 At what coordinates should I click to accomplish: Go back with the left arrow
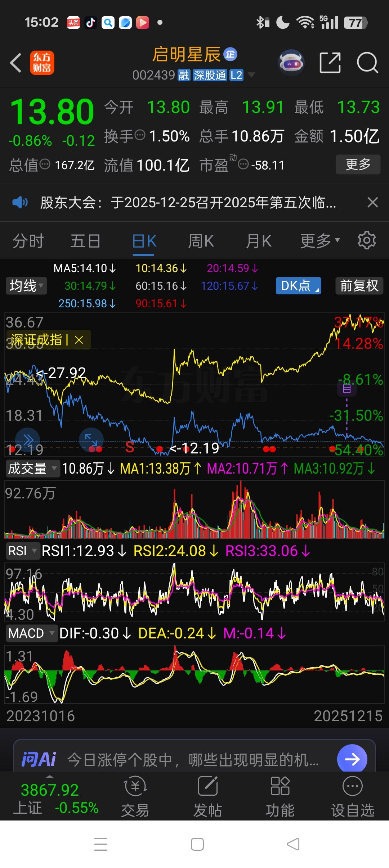click(16, 63)
